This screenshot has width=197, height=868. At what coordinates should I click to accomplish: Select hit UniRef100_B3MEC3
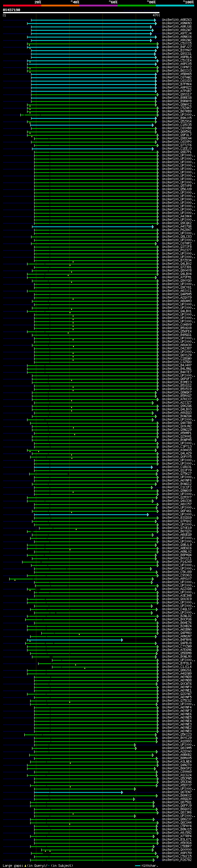[177, 382]
